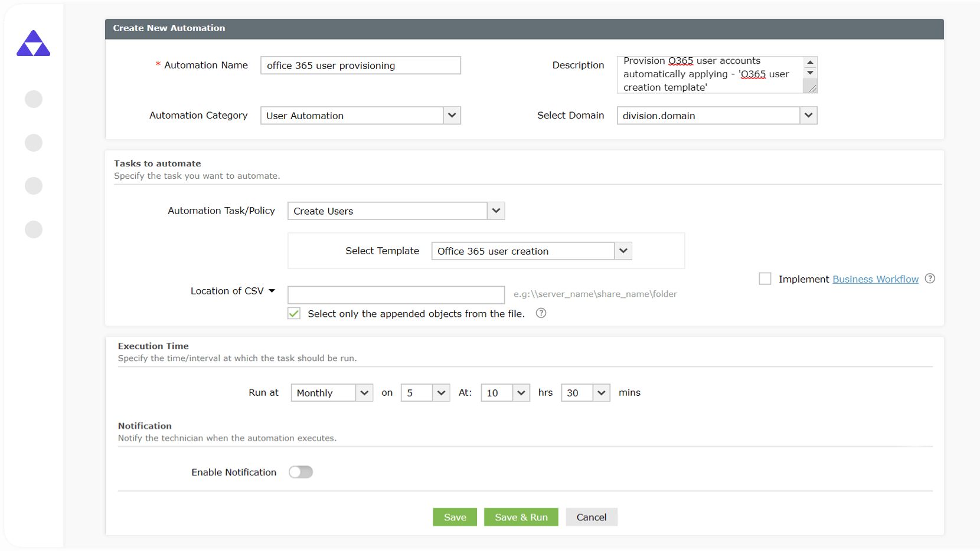980x551 pixels.
Task: Turn on the Enable Notification switch
Action: click(300, 472)
